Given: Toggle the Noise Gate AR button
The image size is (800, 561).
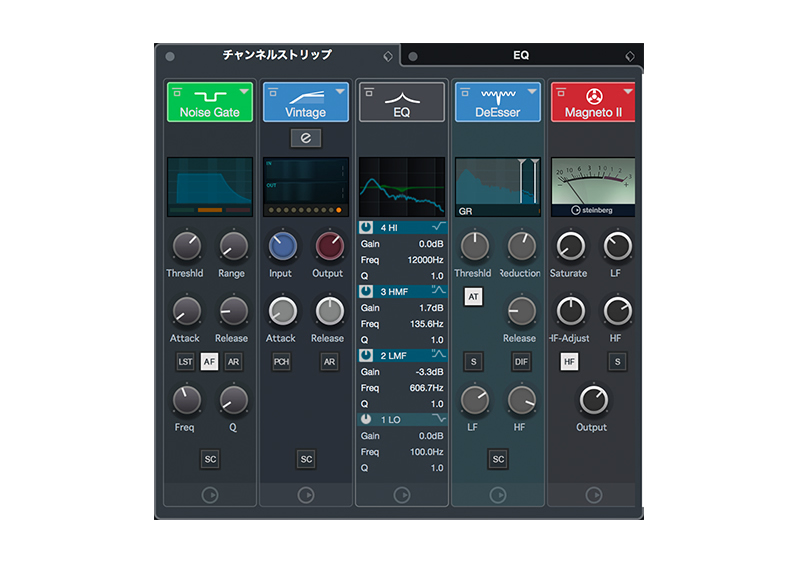Looking at the screenshot, I should (233, 362).
